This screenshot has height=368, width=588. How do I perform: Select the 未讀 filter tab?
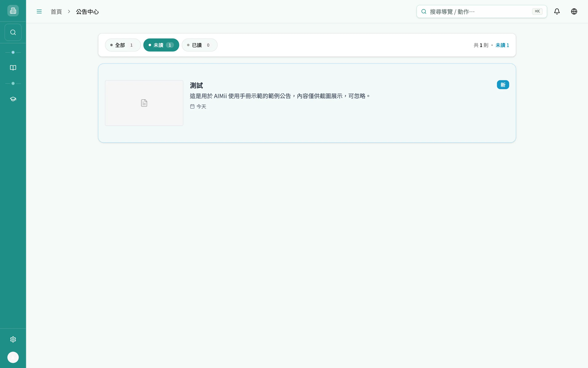pyautogui.click(x=161, y=45)
